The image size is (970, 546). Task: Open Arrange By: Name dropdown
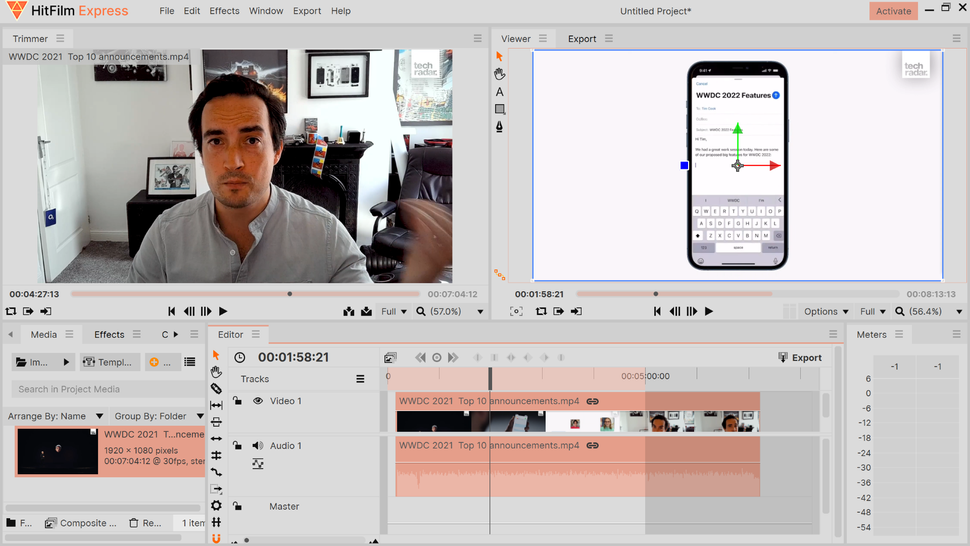(x=55, y=416)
